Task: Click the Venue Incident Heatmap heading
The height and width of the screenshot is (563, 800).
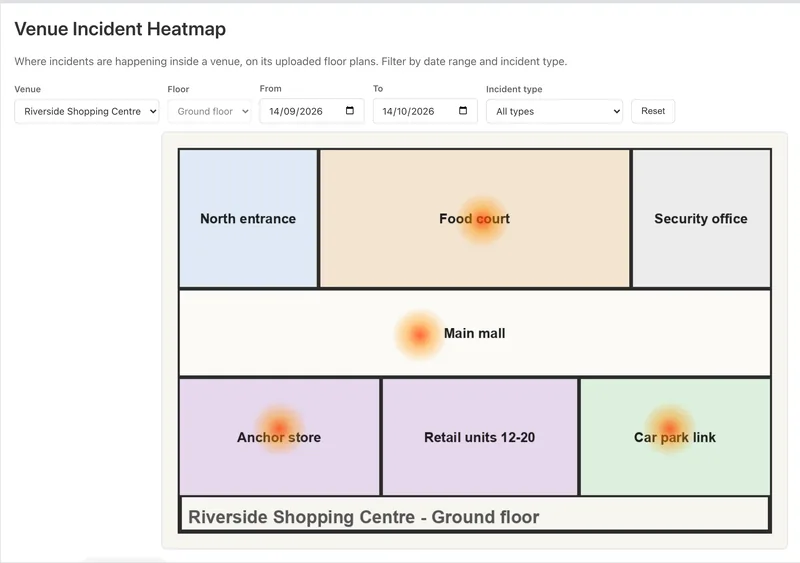Action: point(120,29)
